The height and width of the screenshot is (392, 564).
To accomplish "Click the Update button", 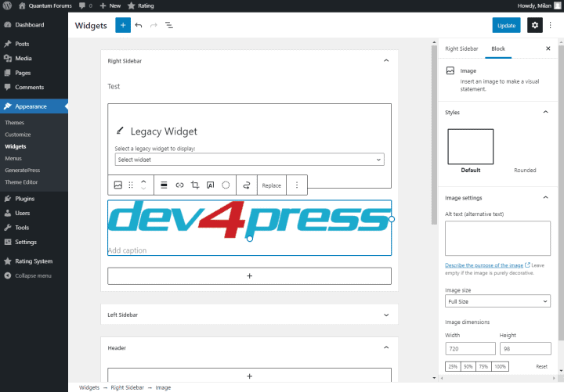I will tap(506, 26).
